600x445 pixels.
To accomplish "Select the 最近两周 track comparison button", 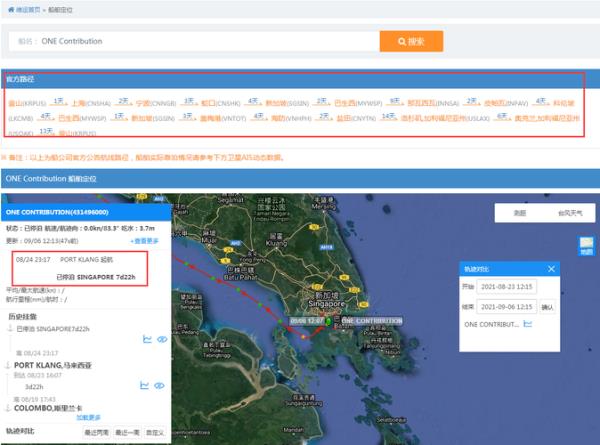I will click(96, 432).
